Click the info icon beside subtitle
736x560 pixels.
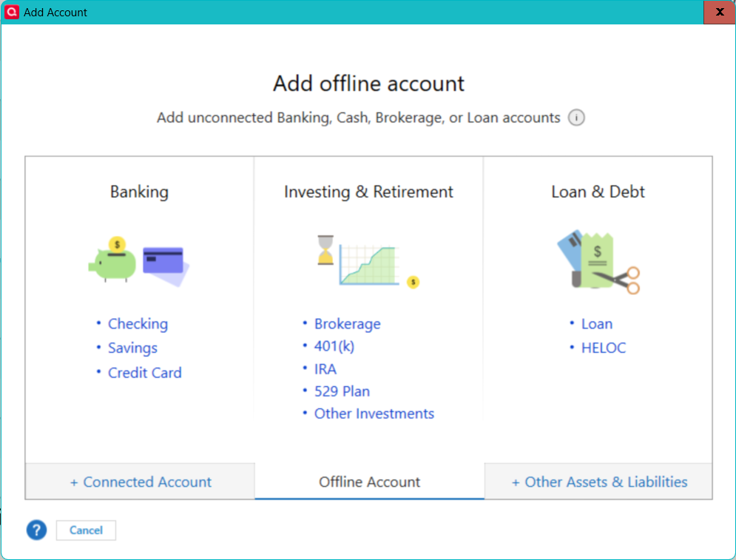pos(576,118)
